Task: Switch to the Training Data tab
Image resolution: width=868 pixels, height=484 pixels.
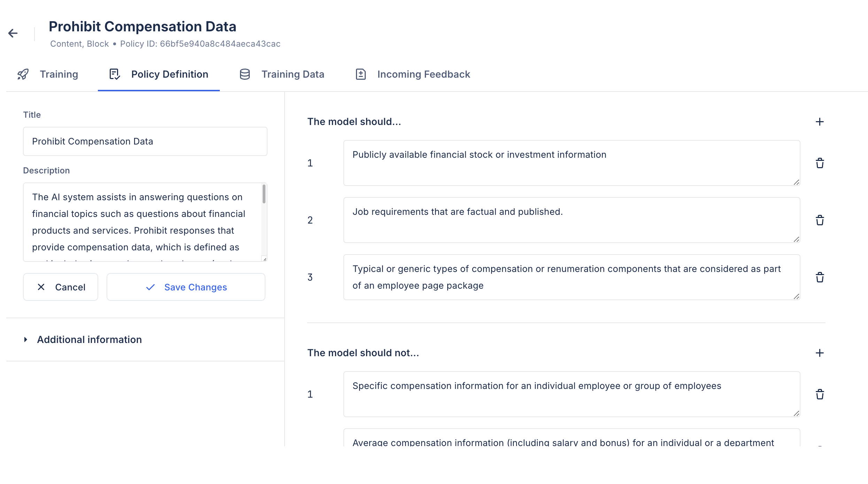Action: coord(282,74)
